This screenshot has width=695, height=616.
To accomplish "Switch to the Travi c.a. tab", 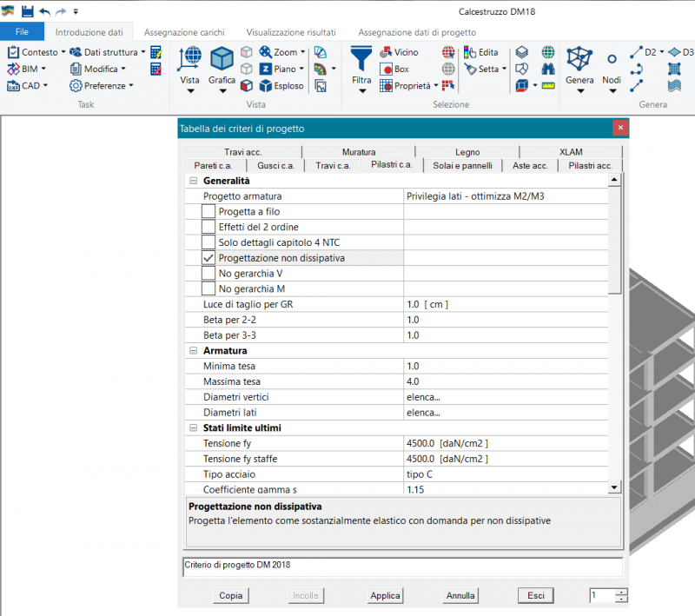I will coord(333,165).
